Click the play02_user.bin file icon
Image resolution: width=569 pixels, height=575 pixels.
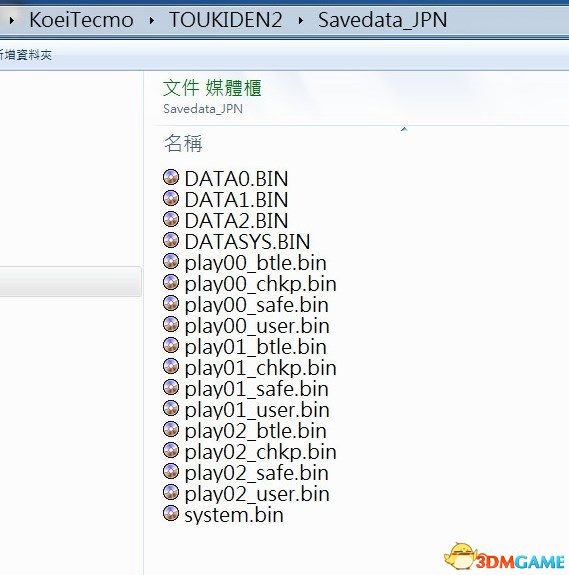point(171,492)
